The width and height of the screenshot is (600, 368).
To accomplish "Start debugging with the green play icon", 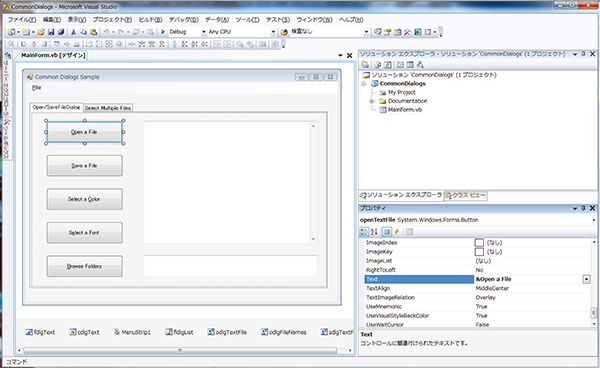I will (x=163, y=32).
